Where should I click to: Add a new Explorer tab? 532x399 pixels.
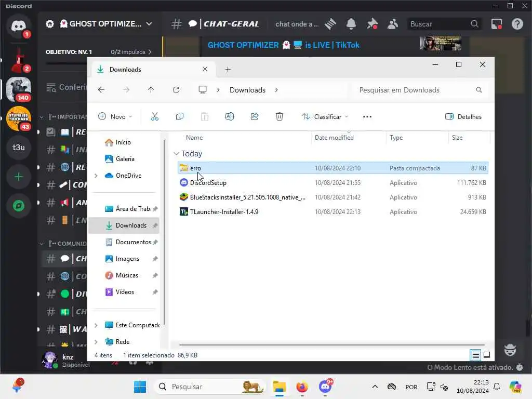228,70
